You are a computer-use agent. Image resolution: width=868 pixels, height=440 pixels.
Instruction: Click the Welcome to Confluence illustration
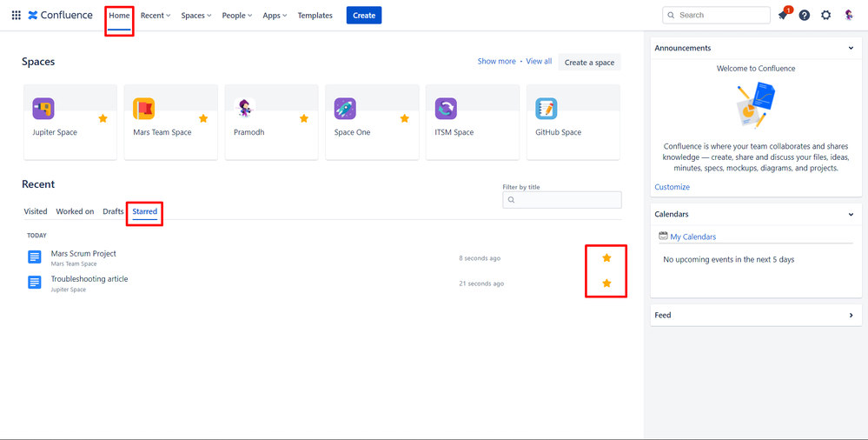[756, 104]
